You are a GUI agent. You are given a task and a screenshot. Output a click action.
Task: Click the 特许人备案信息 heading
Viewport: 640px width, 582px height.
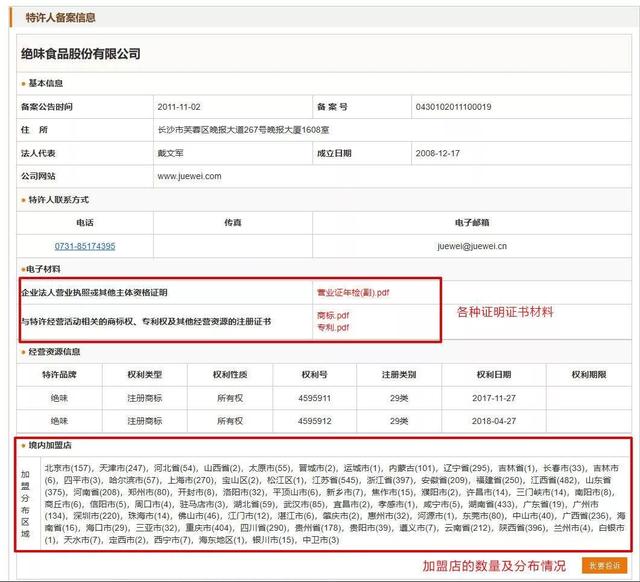tap(60, 18)
